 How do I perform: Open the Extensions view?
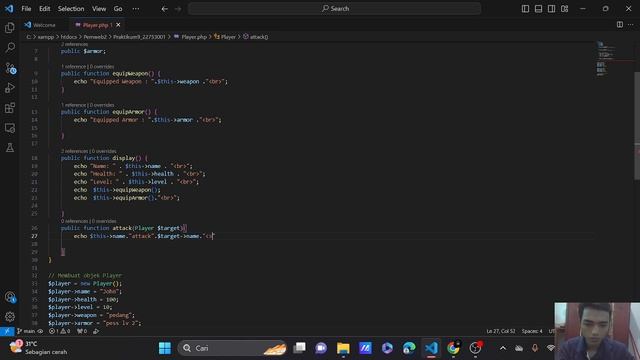pos(10,108)
